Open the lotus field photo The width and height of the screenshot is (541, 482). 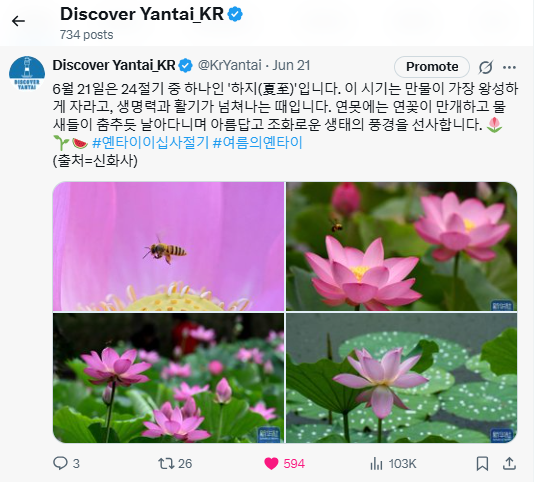point(168,378)
